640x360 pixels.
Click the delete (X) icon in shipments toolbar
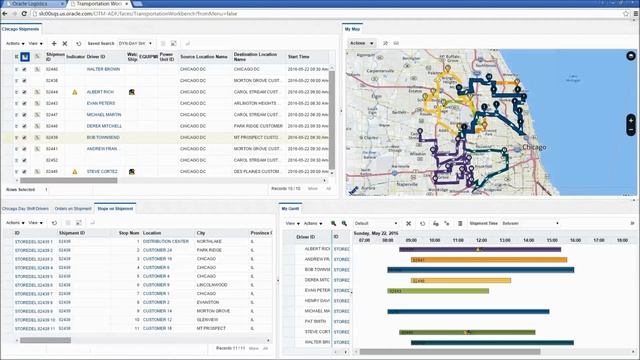[64, 43]
